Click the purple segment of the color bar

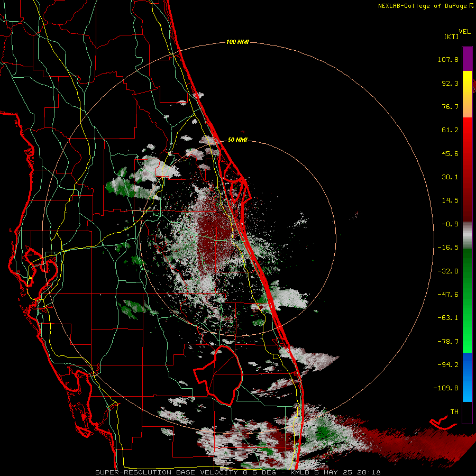point(467,59)
